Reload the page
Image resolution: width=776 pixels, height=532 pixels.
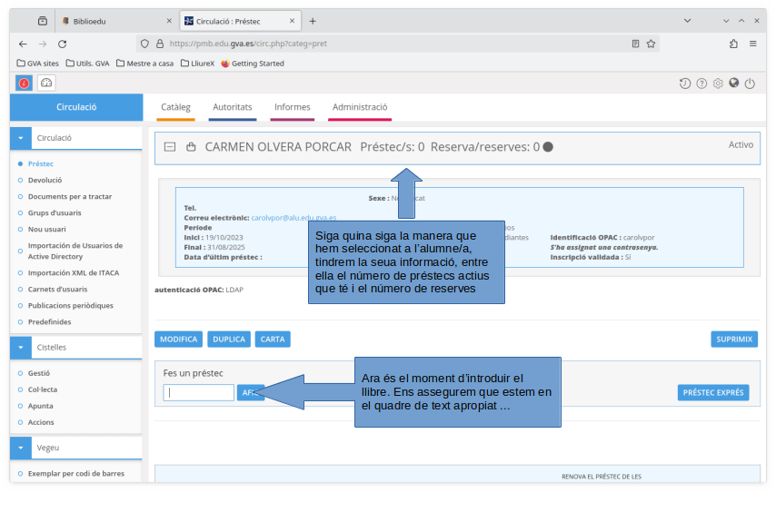[63, 44]
